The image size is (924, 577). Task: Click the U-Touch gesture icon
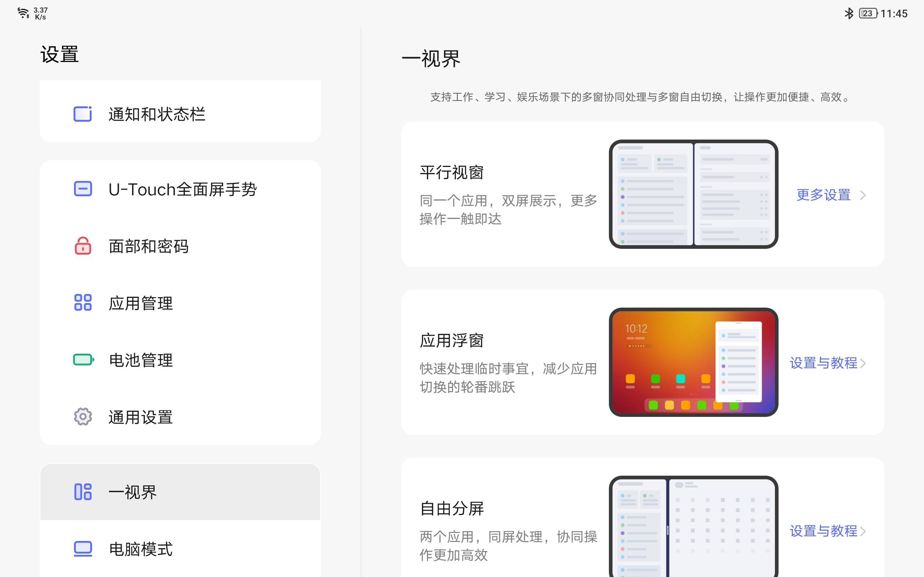[82, 189]
